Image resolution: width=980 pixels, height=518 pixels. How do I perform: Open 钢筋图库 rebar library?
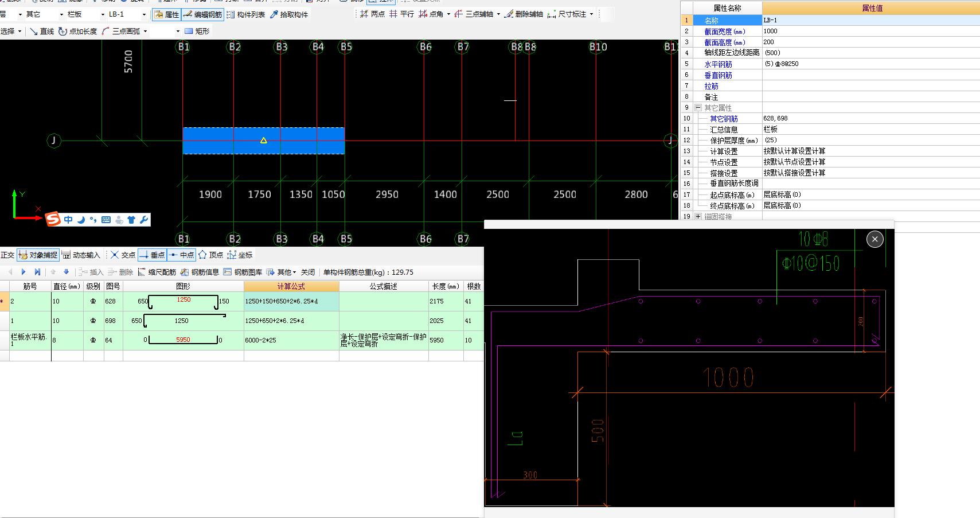click(243, 272)
